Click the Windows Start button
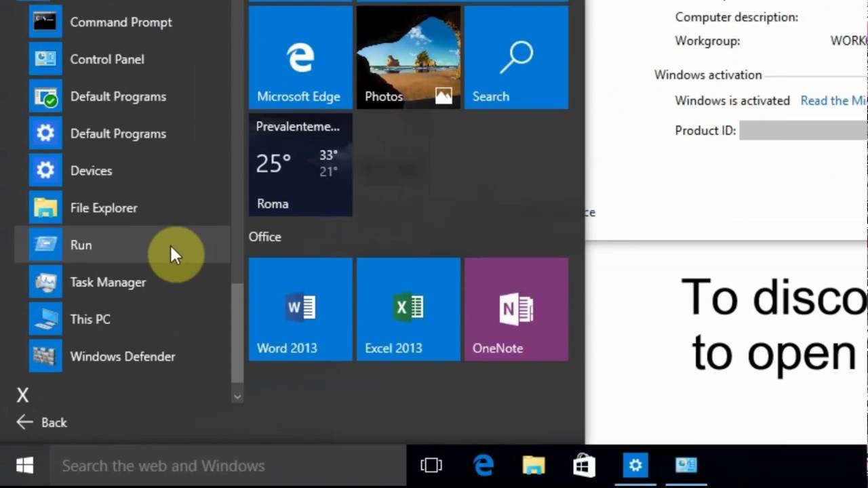868x488 pixels. point(25,466)
